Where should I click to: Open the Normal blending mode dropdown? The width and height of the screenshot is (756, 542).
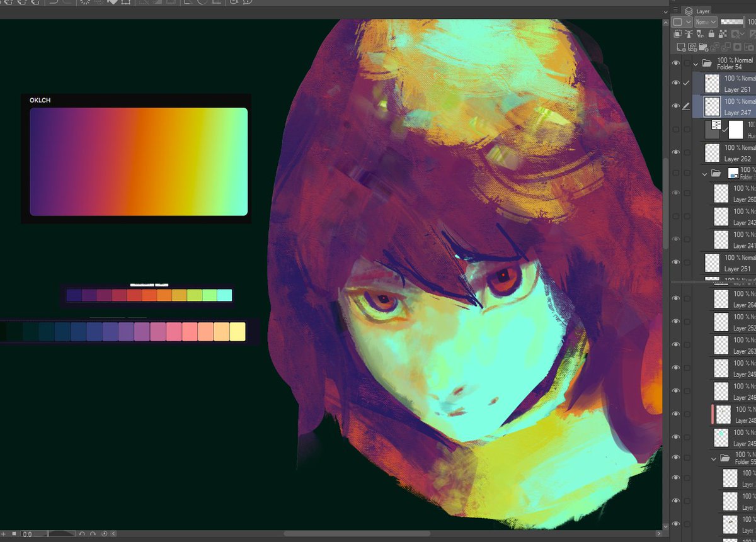pyautogui.click(x=706, y=21)
